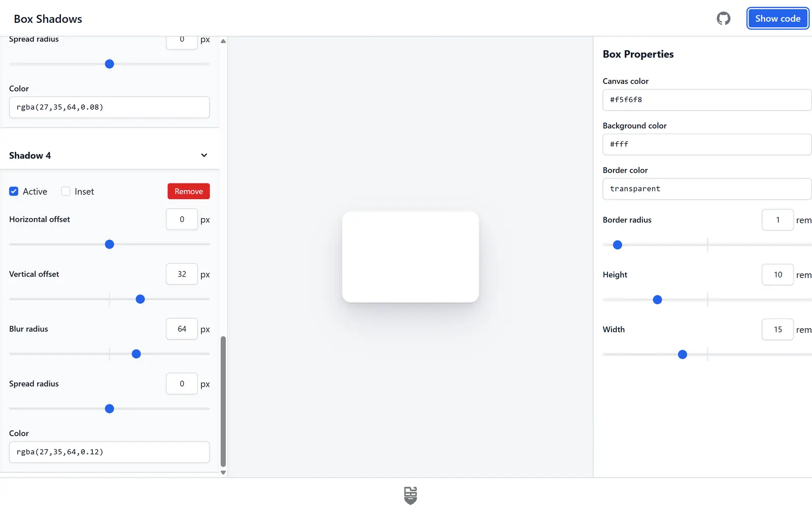Click the Shadow 4 Vertical offset slider handle

(x=141, y=299)
